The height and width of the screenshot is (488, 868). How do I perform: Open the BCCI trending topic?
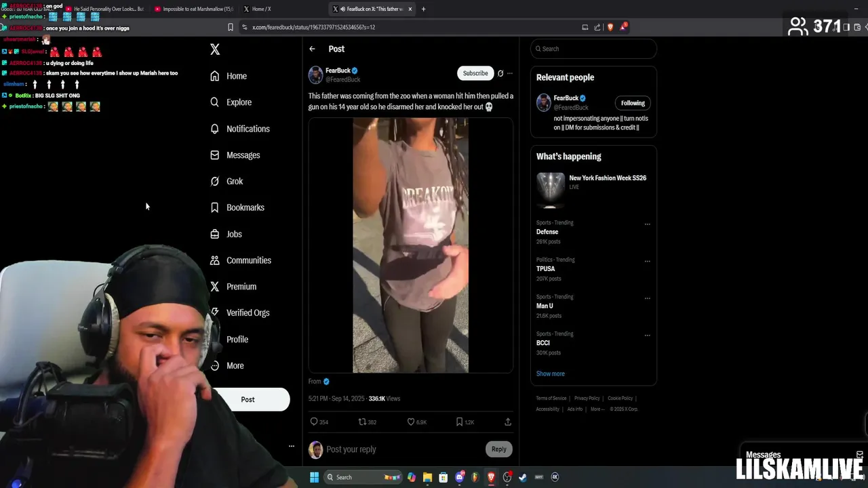[x=543, y=343]
